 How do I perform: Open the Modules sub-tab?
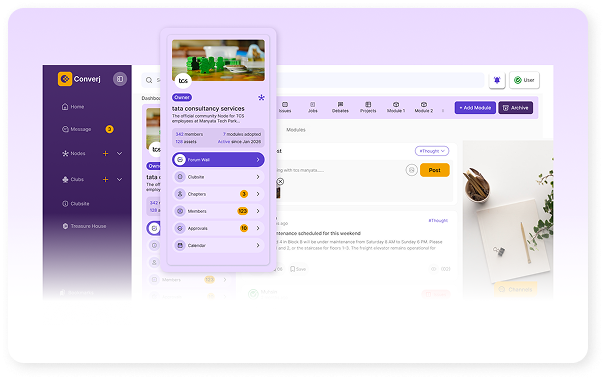[x=296, y=130]
